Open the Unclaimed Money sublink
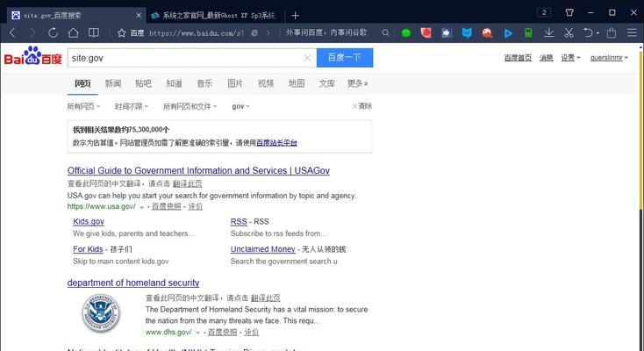The height and width of the screenshot is (351, 644). click(263, 249)
